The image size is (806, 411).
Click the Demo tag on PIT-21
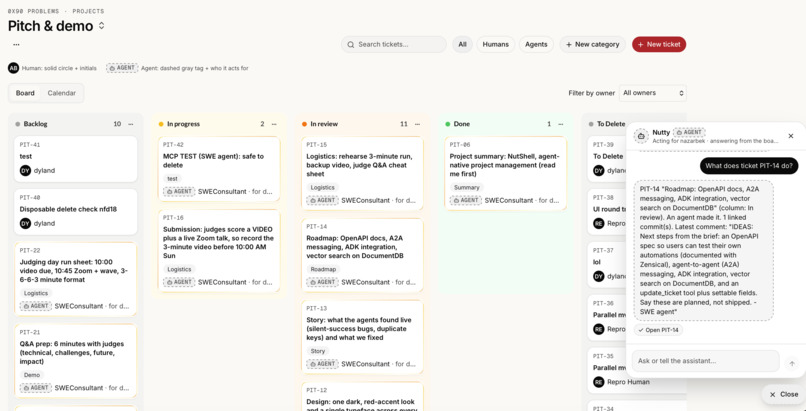32,375
